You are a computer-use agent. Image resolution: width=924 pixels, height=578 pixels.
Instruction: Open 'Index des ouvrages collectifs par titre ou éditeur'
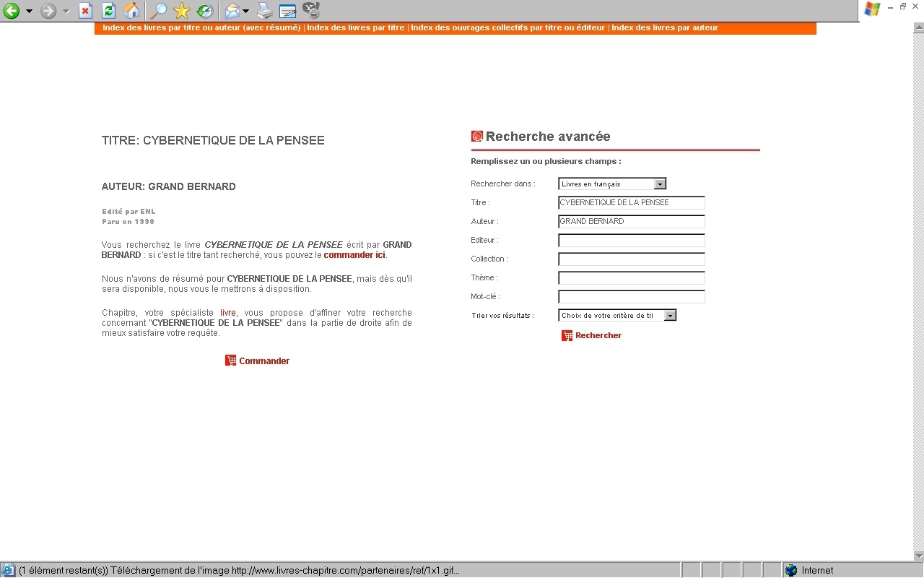point(508,28)
